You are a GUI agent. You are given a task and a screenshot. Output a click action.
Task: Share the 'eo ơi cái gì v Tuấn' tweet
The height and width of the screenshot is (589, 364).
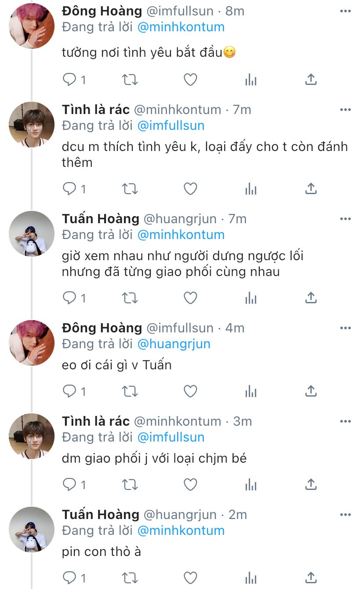[x=311, y=391]
